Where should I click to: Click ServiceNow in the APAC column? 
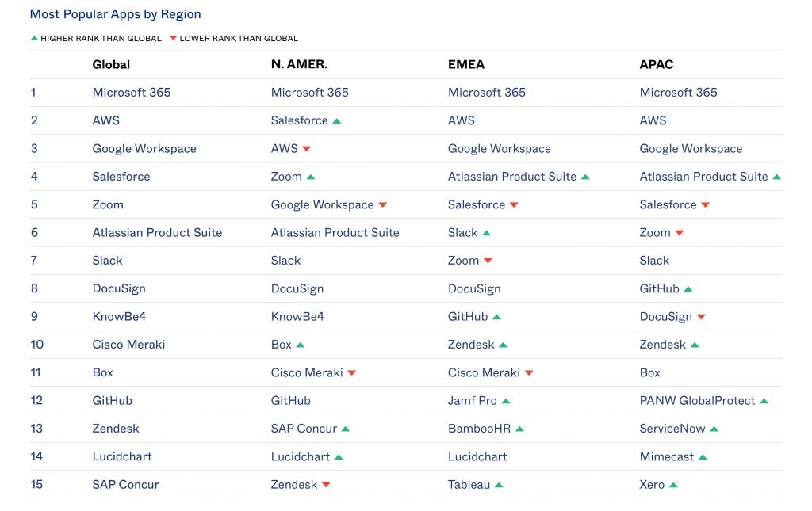click(x=672, y=429)
